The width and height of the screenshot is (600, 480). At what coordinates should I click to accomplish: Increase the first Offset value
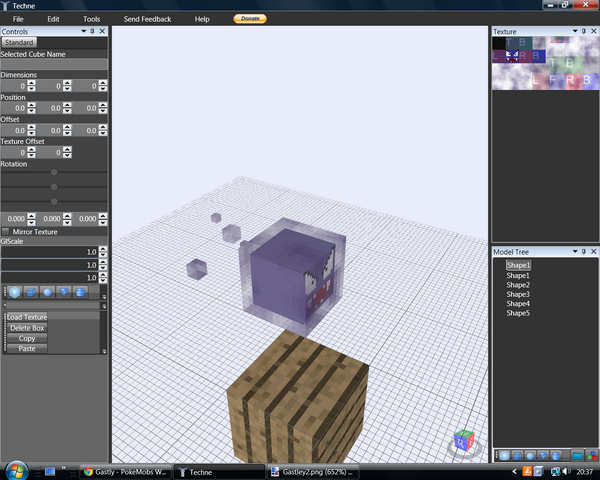31,127
